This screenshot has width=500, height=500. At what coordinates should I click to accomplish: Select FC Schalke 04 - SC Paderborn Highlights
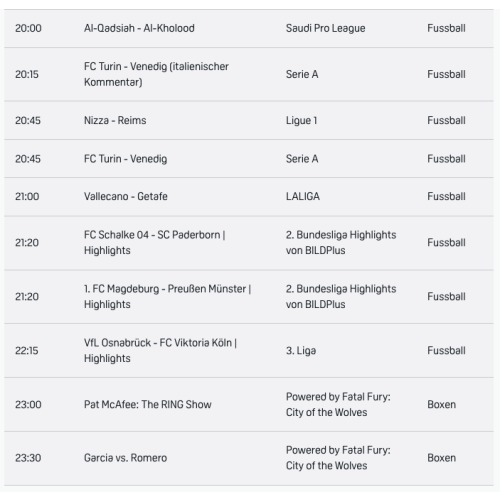pos(249,243)
